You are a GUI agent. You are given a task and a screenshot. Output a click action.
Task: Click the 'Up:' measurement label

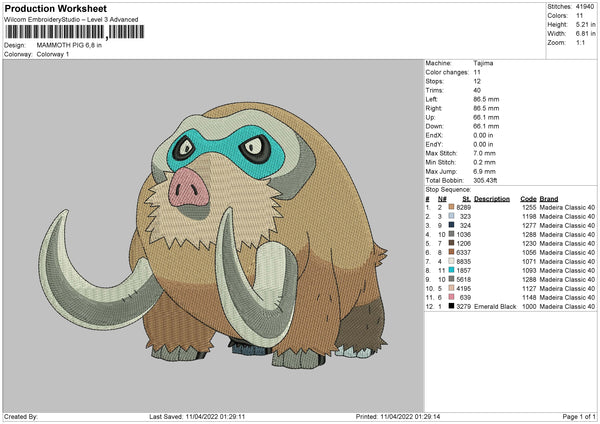[430, 117]
